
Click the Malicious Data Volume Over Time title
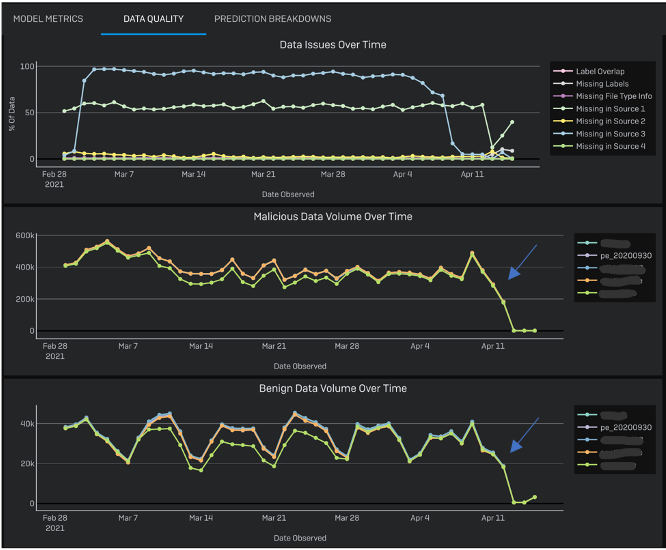[333, 217]
